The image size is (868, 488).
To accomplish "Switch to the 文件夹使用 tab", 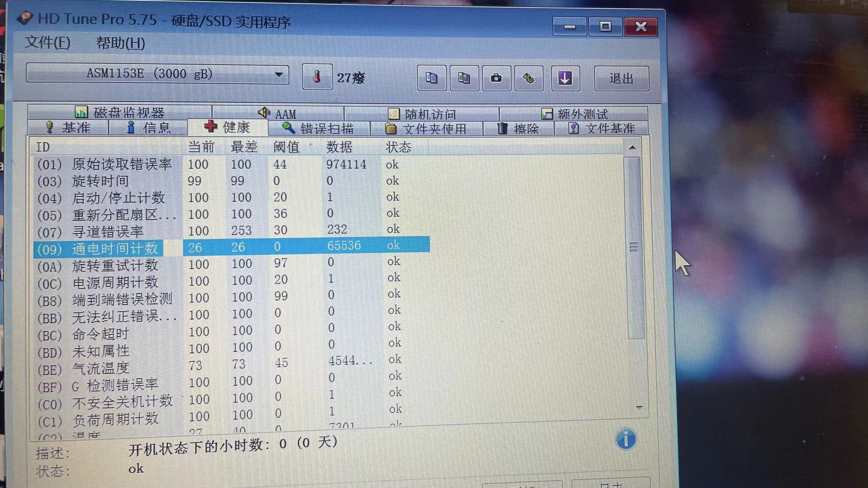I will click(426, 129).
